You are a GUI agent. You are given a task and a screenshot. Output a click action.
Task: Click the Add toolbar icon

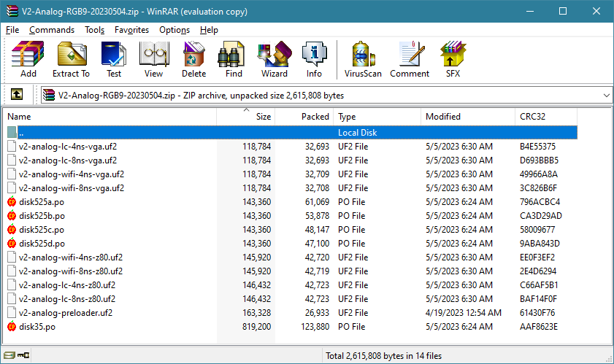(x=28, y=60)
